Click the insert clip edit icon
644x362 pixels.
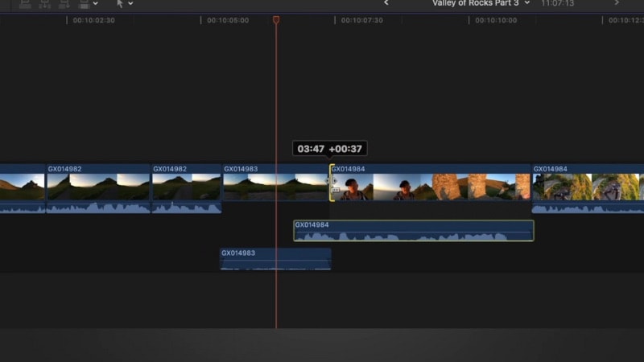pos(45,4)
